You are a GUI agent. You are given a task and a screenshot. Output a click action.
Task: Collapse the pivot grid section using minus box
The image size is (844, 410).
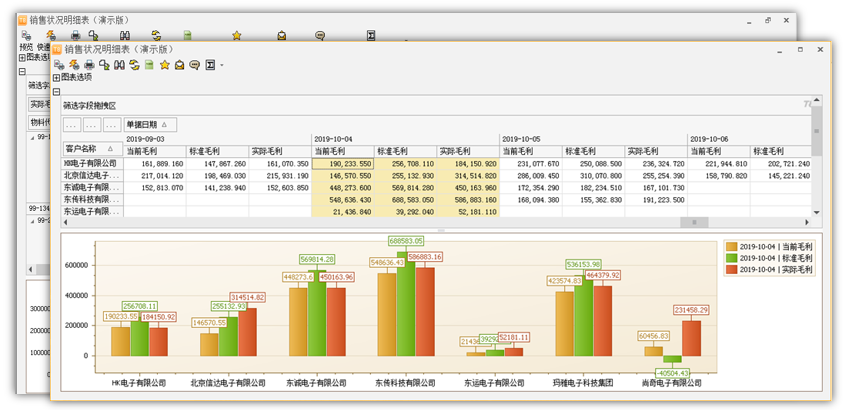[x=57, y=91]
